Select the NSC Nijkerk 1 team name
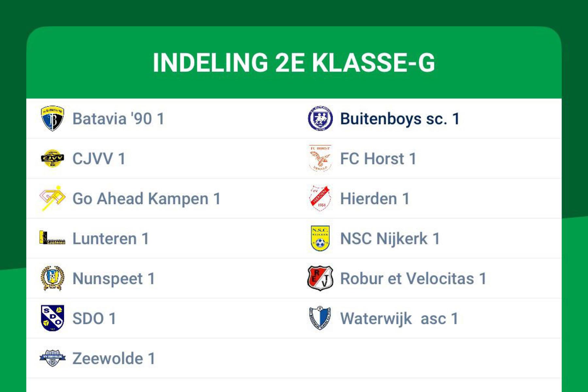Image resolution: width=588 pixels, height=392 pixels. point(390,239)
